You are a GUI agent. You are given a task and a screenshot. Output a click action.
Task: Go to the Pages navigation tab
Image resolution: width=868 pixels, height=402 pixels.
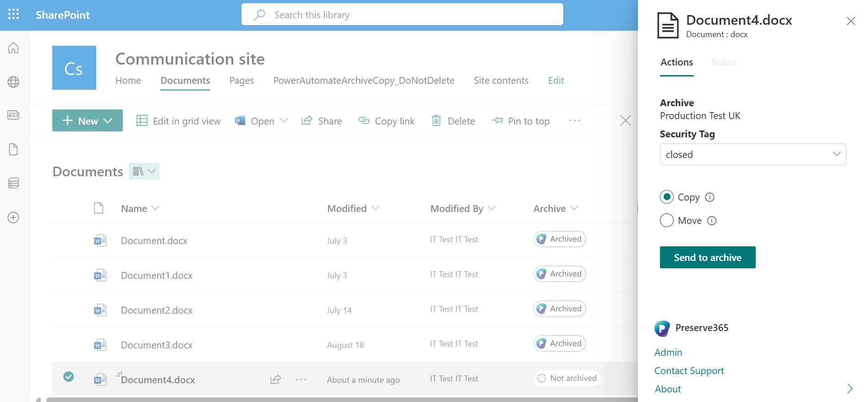pyautogui.click(x=242, y=81)
